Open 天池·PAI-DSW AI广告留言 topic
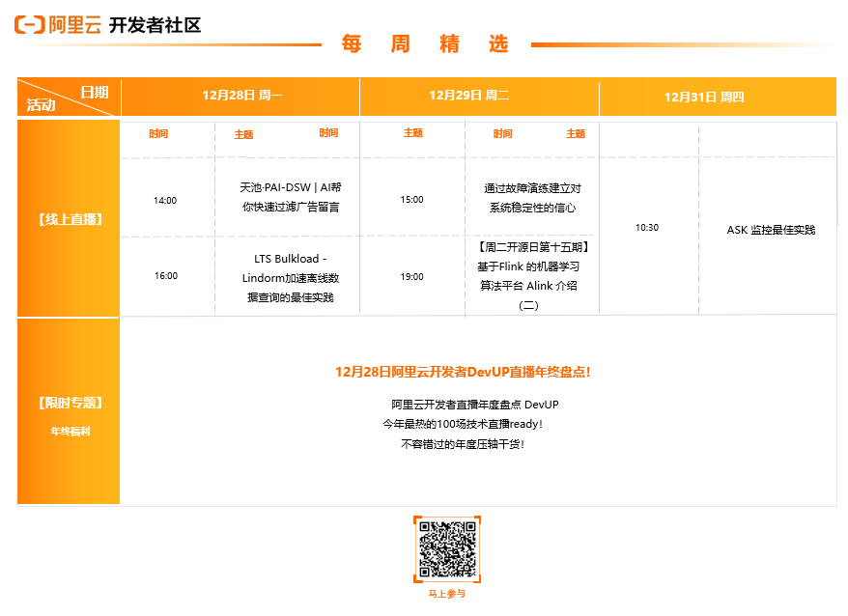This screenshot has height=616, width=848. (291, 197)
